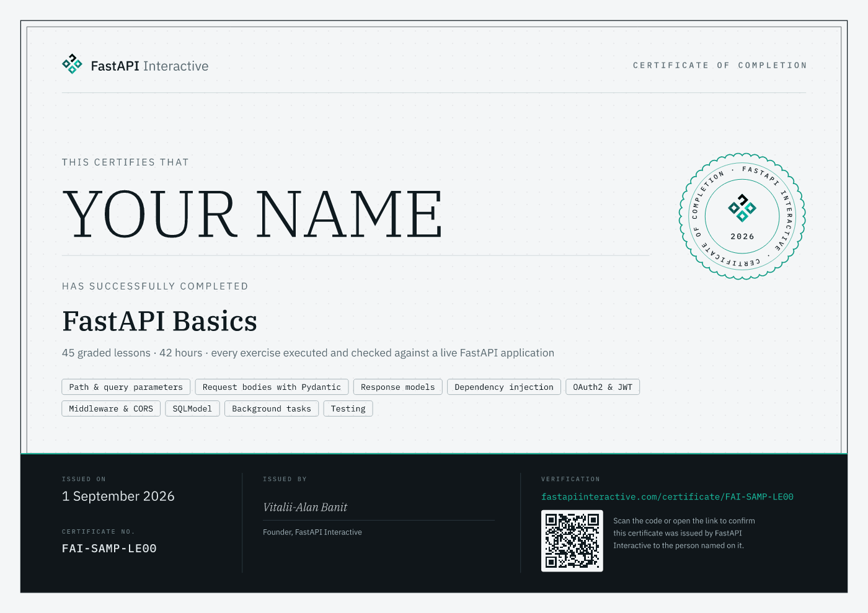Click the 45 graded lessons description line
The image size is (868, 613).
click(x=308, y=353)
